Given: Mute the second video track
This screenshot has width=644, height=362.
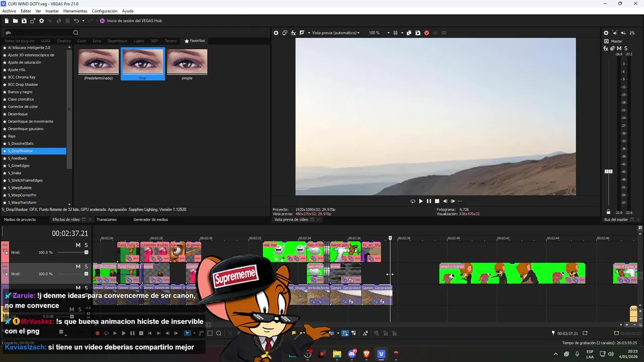Looking at the screenshot, I should tap(78, 266).
